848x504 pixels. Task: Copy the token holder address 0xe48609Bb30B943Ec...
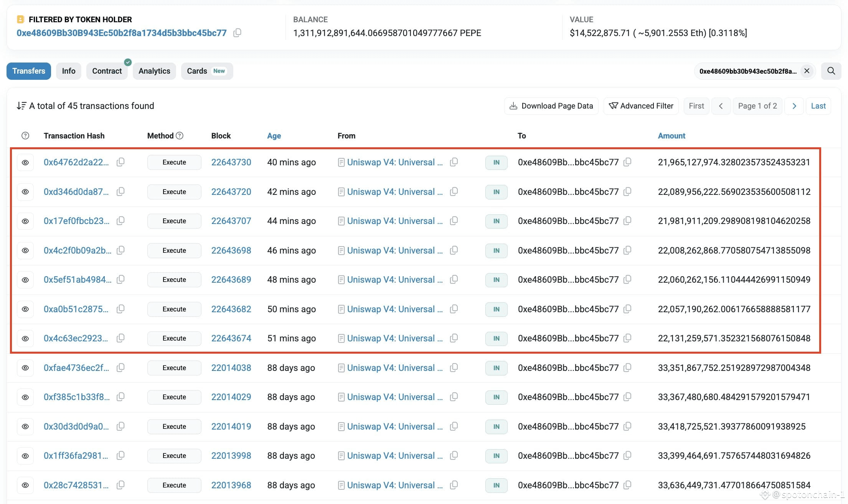(238, 33)
